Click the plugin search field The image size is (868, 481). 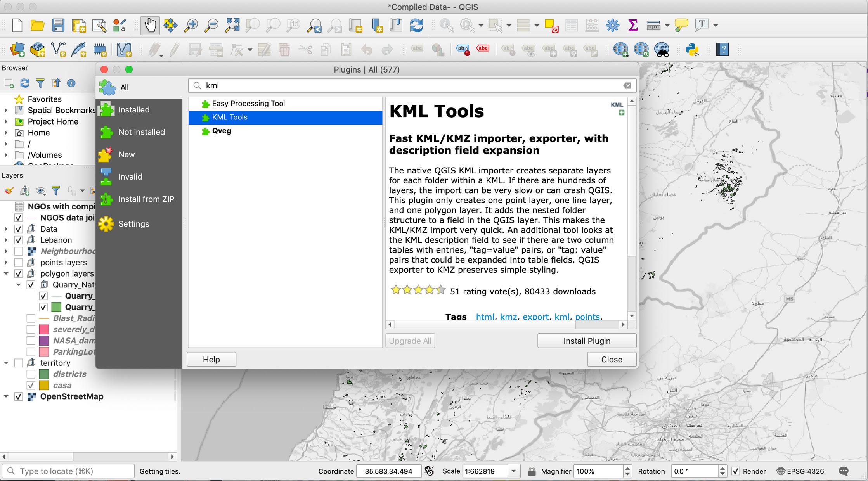tap(411, 86)
